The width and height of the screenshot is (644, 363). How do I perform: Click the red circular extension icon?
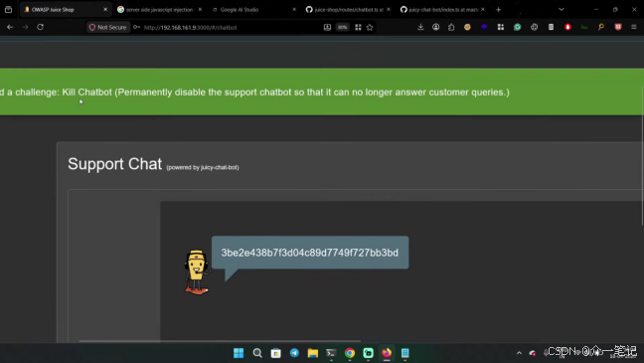coord(568,27)
